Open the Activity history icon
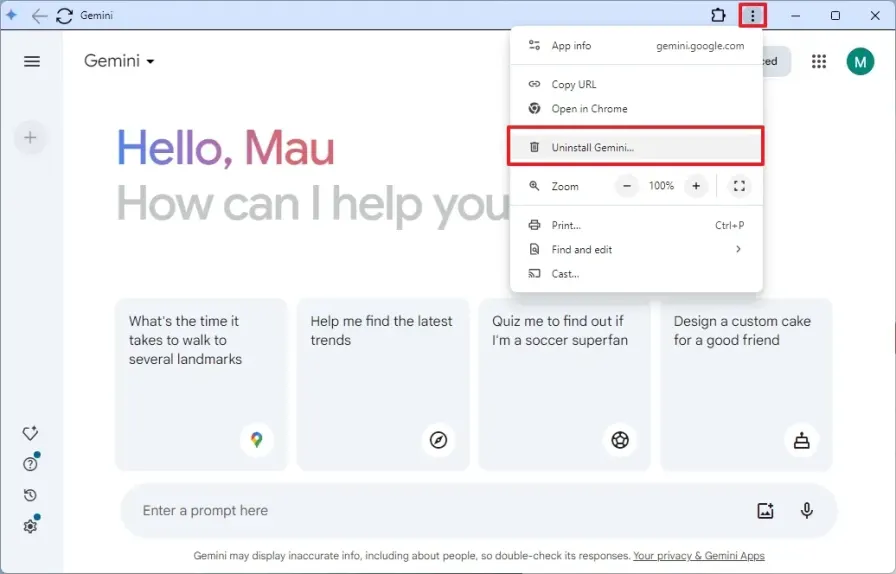Image resolution: width=896 pixels, height=574 pixels. pos(30,495)
